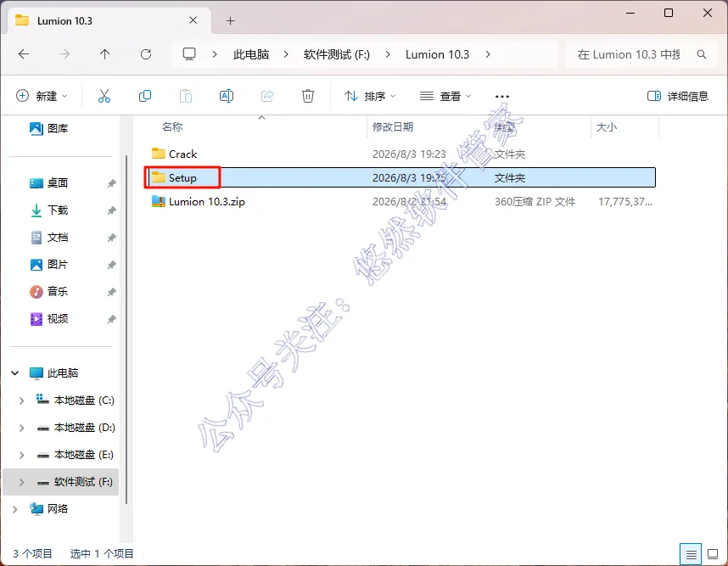Open the three-dot more options menu
728x566 pixels.
pyautogui.click(x=502, y=97)
